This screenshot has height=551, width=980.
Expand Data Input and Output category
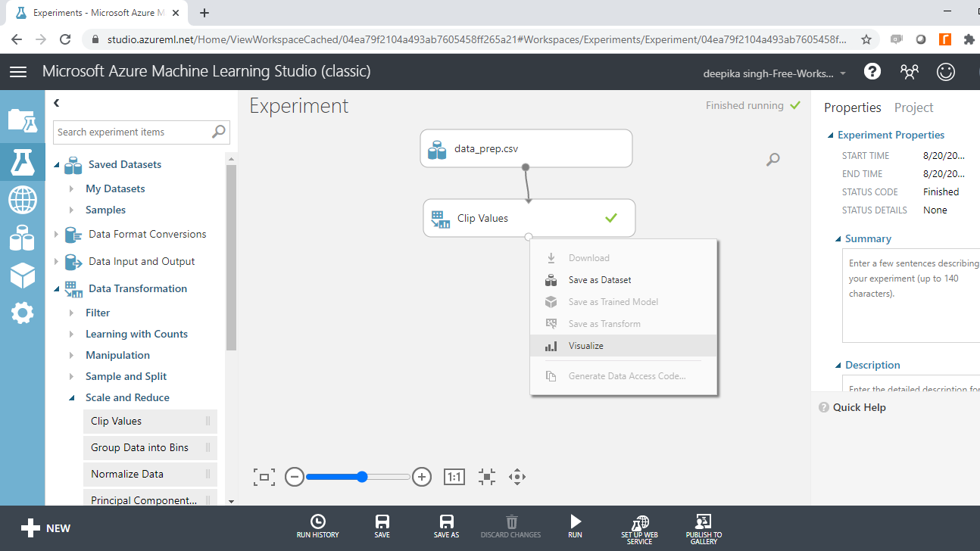point(56,261)
